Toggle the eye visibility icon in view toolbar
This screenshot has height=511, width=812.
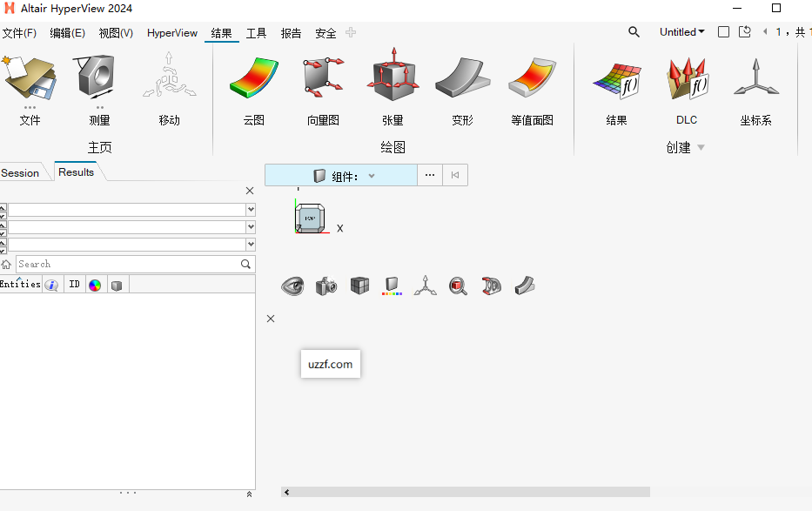pyautogui.click(x=292, y=286)
